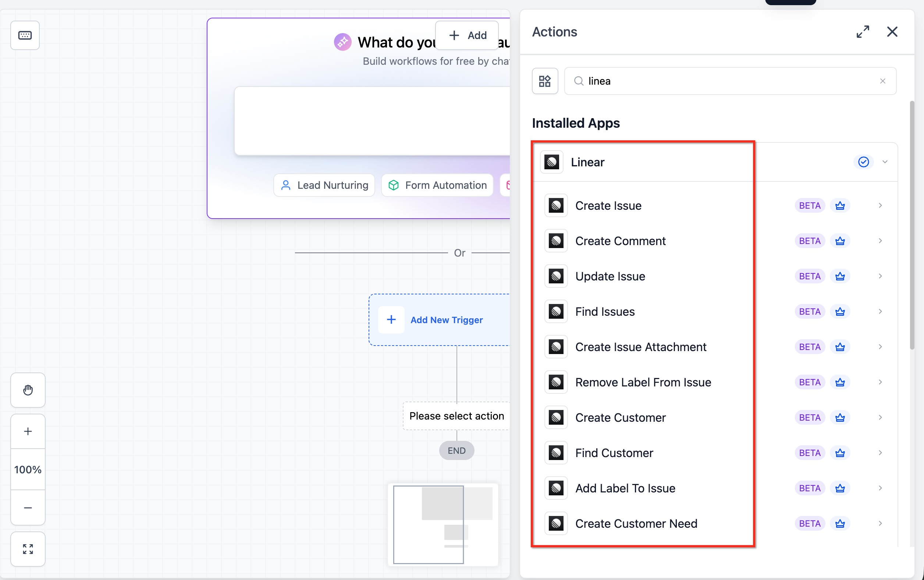924x580 pixels.
Task: Click the Create Issue Attachment row icon
Action: (556, 347)
